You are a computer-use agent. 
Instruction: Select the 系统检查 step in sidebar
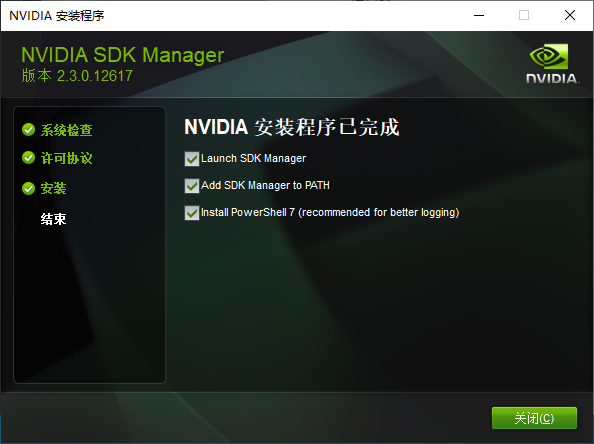pyautogui.click(x=67, y=130)
